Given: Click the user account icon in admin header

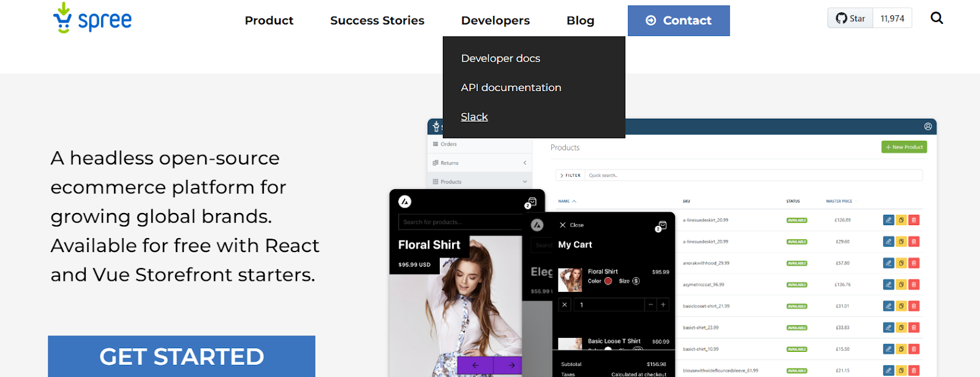Looking at the screenshot, I should click(928, 127).
